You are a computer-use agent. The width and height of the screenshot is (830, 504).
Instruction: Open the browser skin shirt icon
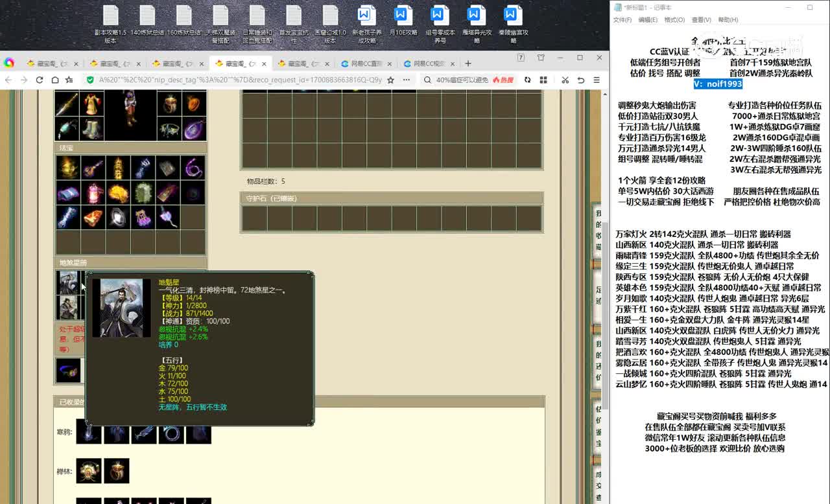click(x=541, y=58)
